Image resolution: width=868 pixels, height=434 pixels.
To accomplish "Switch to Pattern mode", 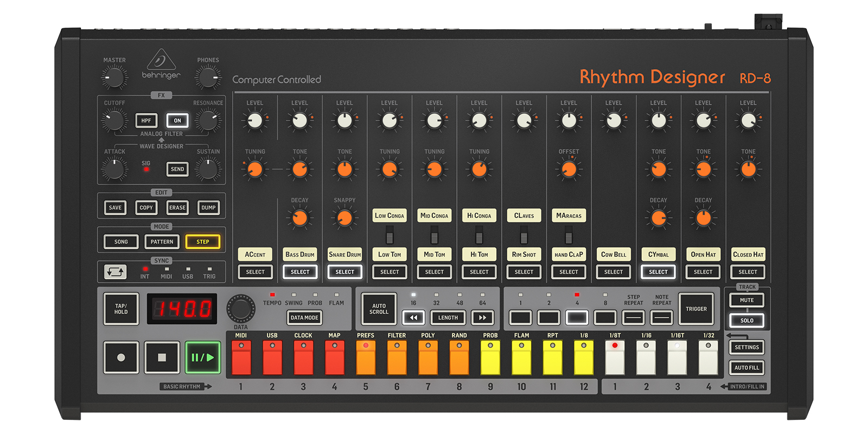I will pos(162,242).
